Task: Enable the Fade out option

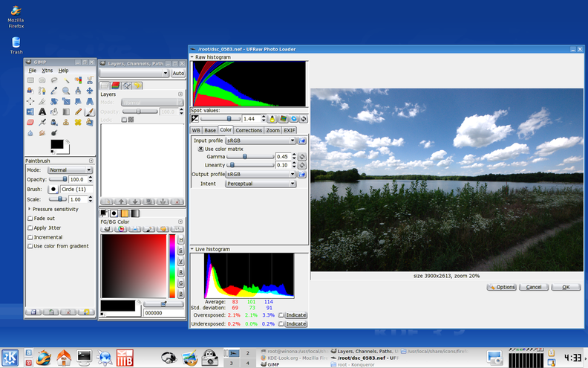Action: point(30,219)
